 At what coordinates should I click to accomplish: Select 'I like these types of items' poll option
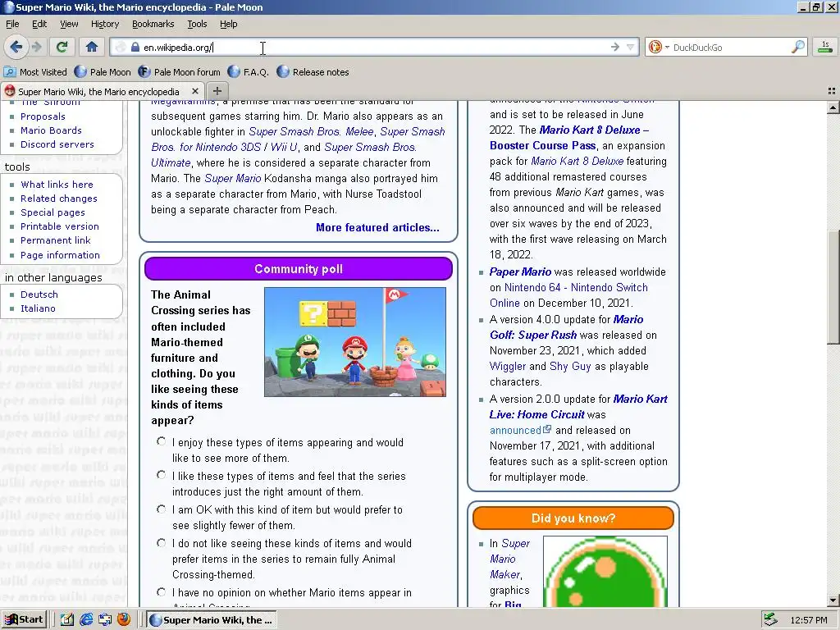pyautogui.click(x=162, y=475)
